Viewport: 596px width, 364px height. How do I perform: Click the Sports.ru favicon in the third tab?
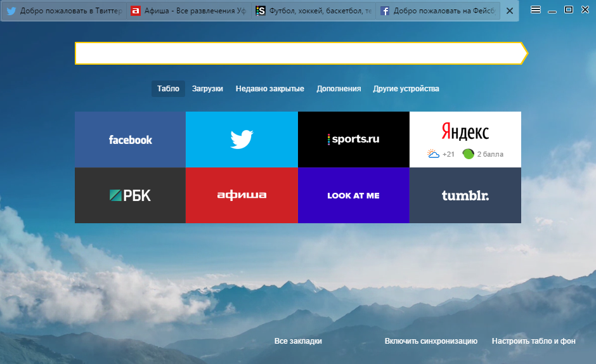[261, 11]
